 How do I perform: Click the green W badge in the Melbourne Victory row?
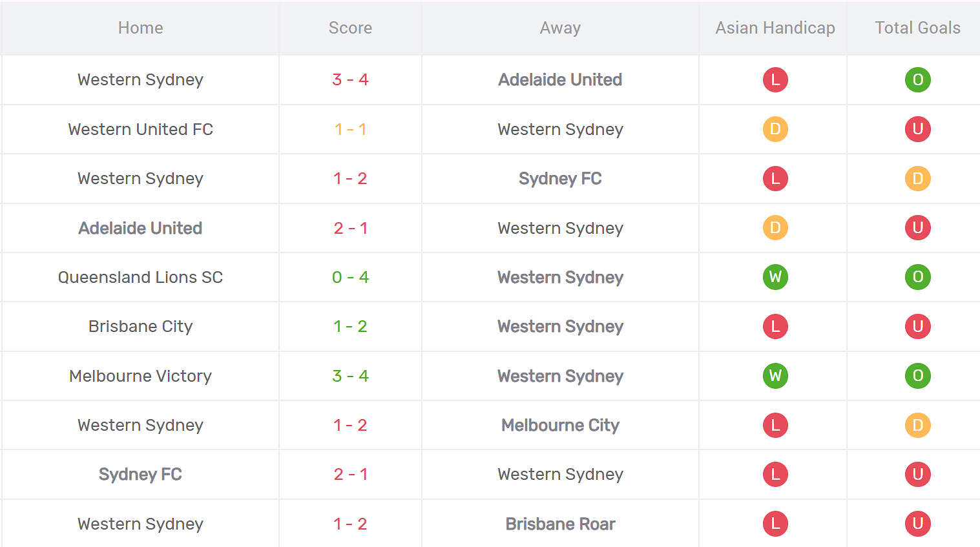[x=775, y=376]
